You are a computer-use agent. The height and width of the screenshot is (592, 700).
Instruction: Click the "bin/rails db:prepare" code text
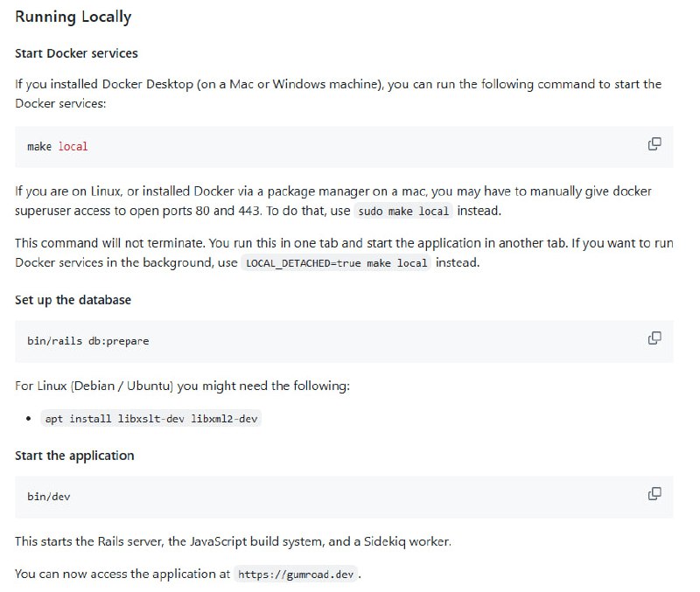pos(87,341)
